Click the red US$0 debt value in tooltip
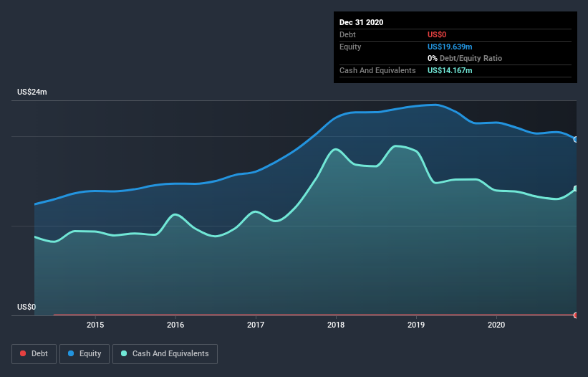Image resolution: width=588 pixels, height=377 pixels. click(x=437, y=34)
